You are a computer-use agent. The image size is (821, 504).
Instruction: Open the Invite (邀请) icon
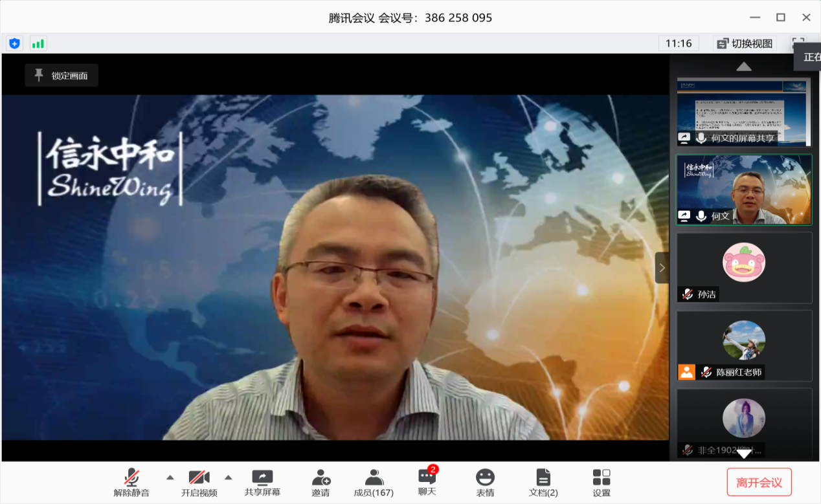(321, 483)
